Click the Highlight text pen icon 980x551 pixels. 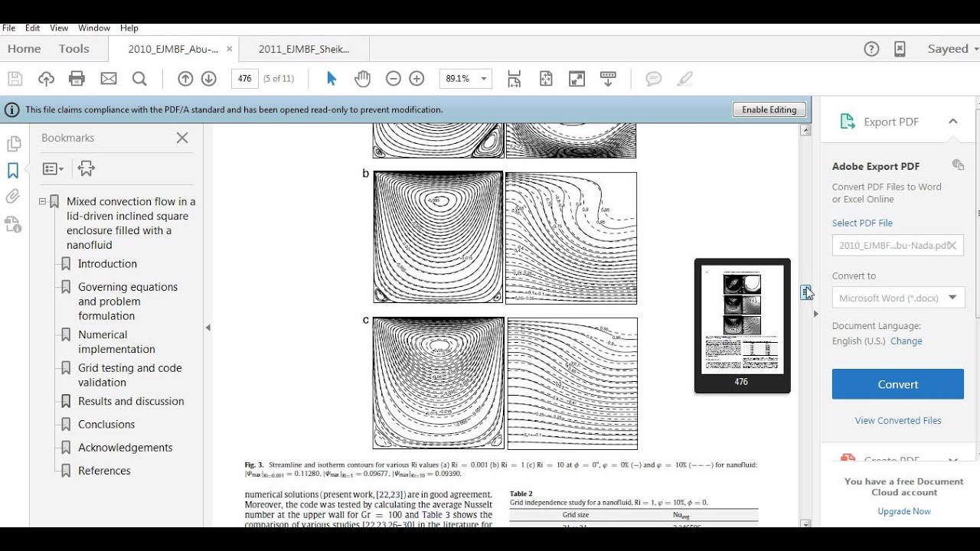(x=685, y=78)
